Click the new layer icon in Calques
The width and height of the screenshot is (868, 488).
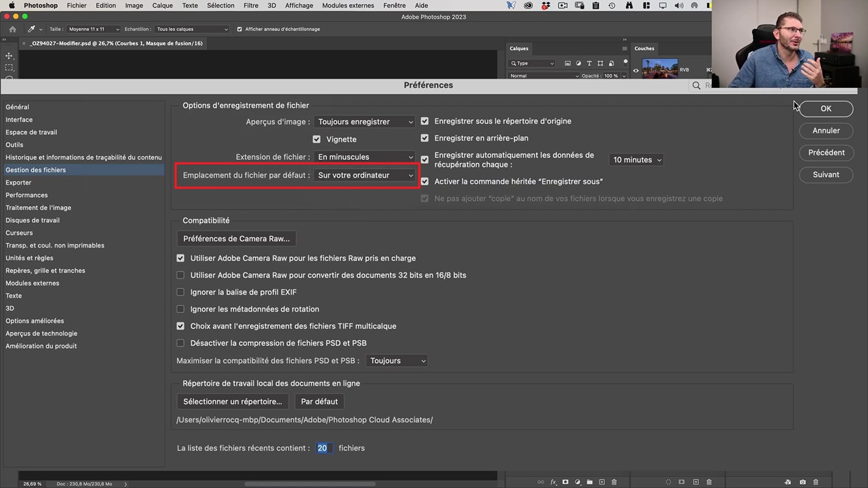pyautogui.click(x=602, y=482)
